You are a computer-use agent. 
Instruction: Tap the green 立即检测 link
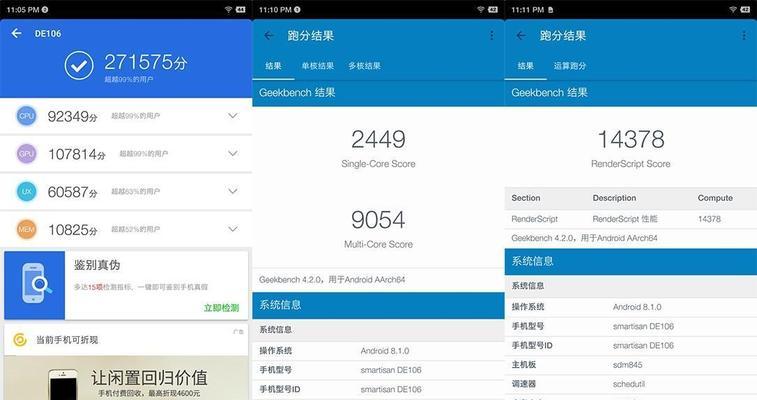click(x=221, y=308)
